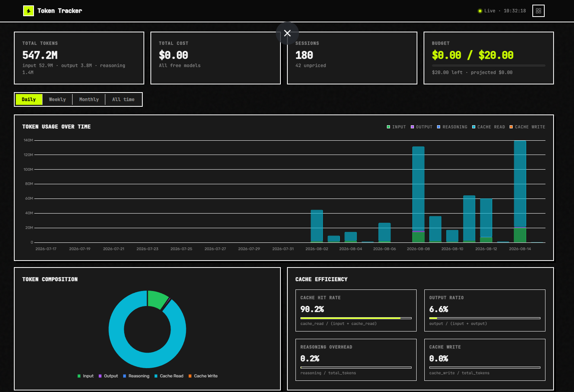Toggle Reasoning in donut chart legend
This screenshot has width=574, height=392.
[136, 376]
